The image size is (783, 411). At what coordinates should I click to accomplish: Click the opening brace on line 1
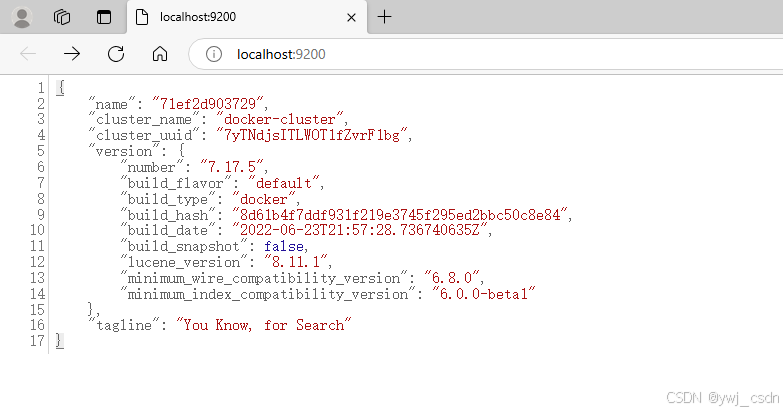tap(60, 87)
